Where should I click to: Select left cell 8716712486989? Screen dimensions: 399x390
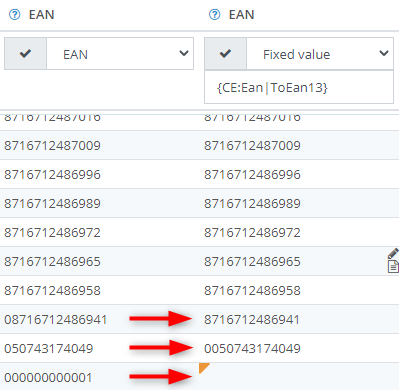pyautogui.click(x=52, y=204)
